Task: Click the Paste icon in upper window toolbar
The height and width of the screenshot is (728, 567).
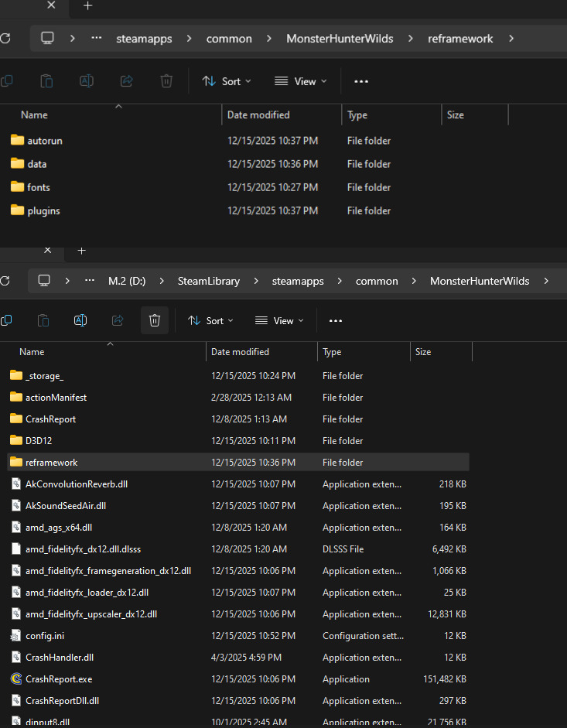Action: pos(46,81)
